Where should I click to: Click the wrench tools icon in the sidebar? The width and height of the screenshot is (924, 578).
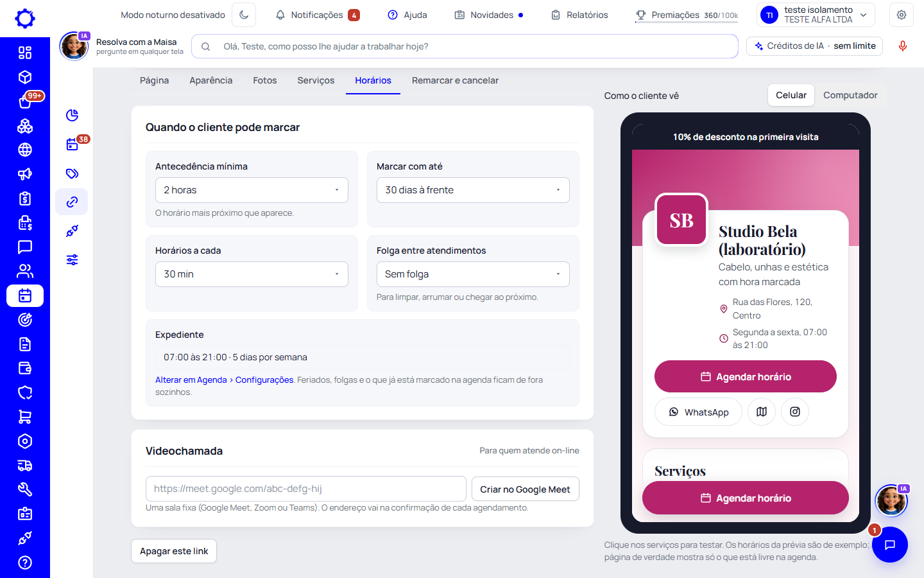click(x=25, y=489)
